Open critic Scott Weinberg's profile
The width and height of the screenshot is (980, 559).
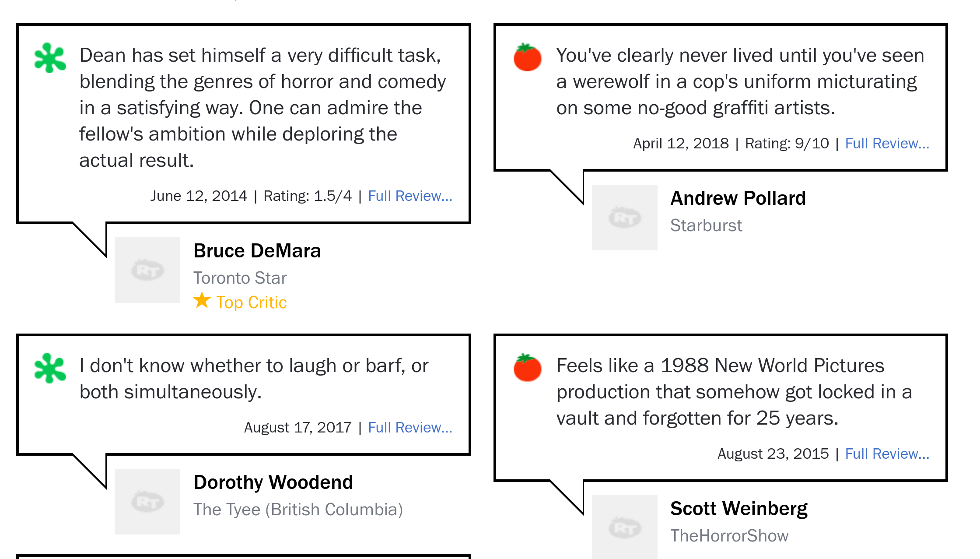tap(739, 509)
